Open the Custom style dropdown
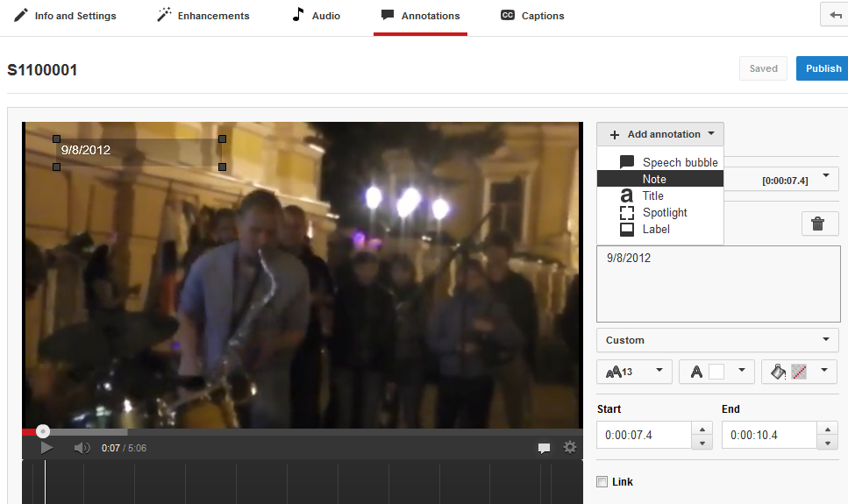 pos(717,340)
